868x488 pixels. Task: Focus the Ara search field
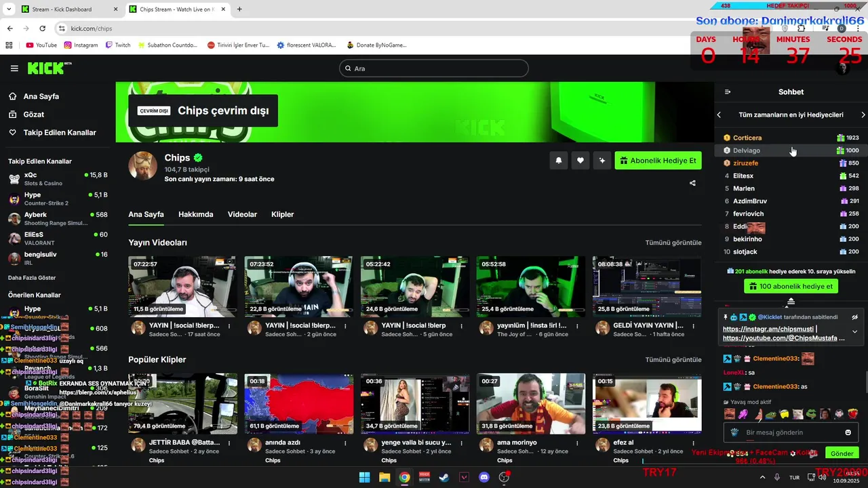point(434,68)
